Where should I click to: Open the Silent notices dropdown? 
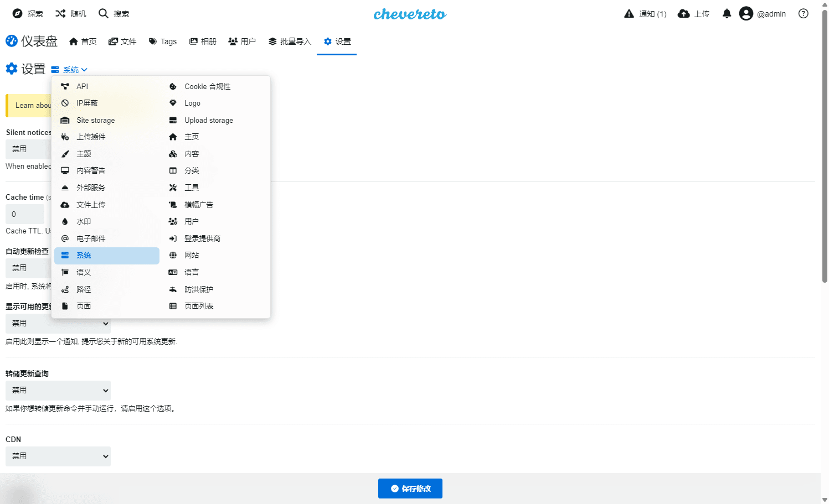[x=28, y=149]
